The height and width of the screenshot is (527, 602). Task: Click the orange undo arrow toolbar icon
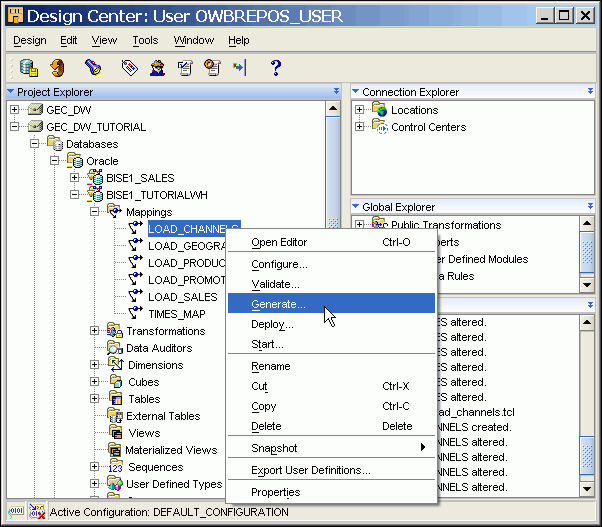pos(57,68)
